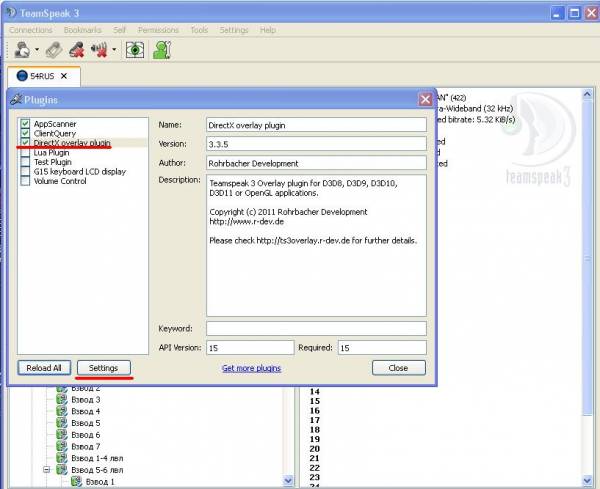Collapse the Взвод 5-6 лвл tree node

coord(47,469)
